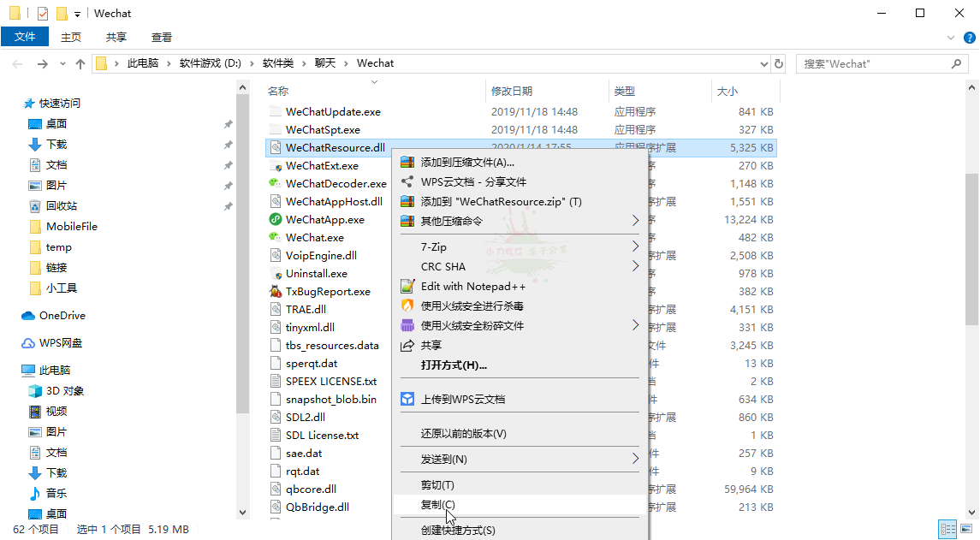Click the search magnifier in the search box
The width and height of the screenshot is (980, 540).
(x=954, y=62)
